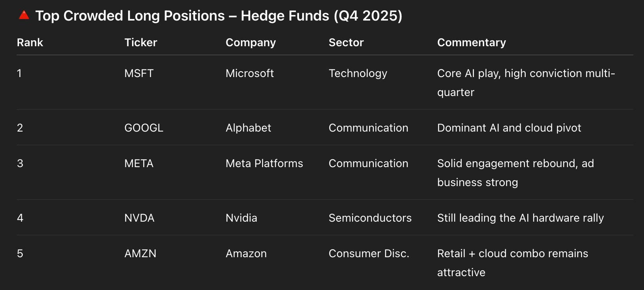
Task: Select the NVDA ticker cell
Action: pos(139,218)
